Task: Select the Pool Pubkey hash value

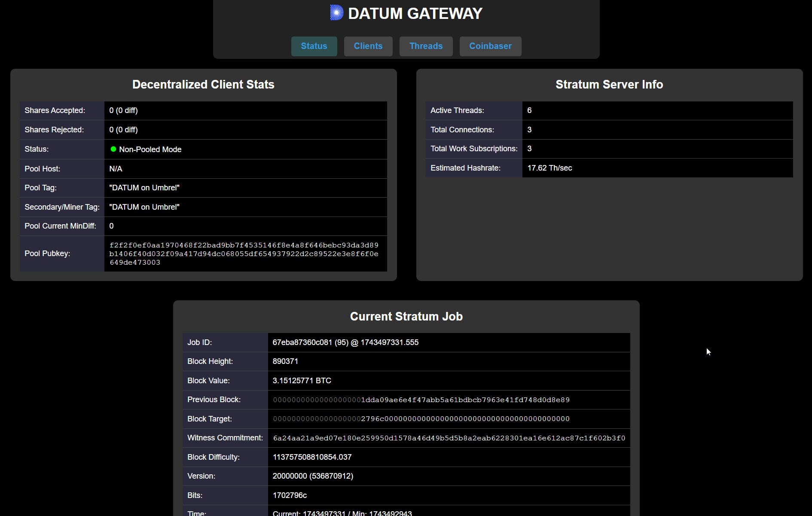Action: [x=244, y=253]
